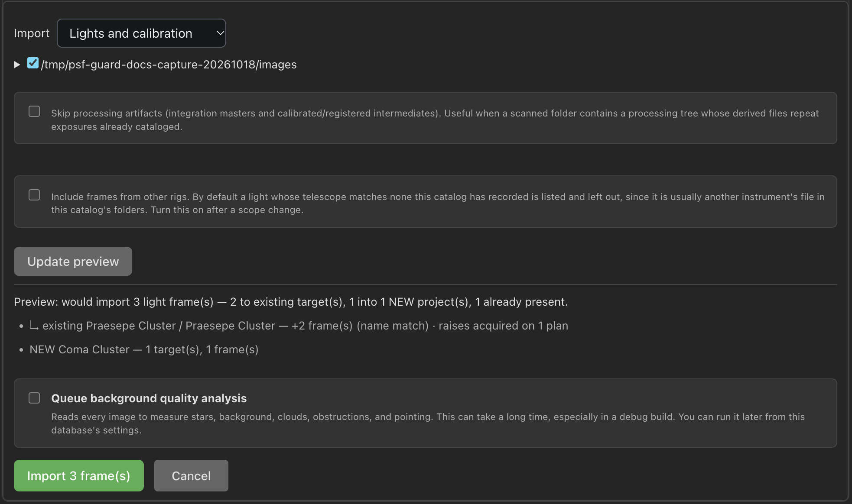Open the Lights and calibration import dropdown
The width and height of the screenshot is (852, 504).
click(141, 33)
